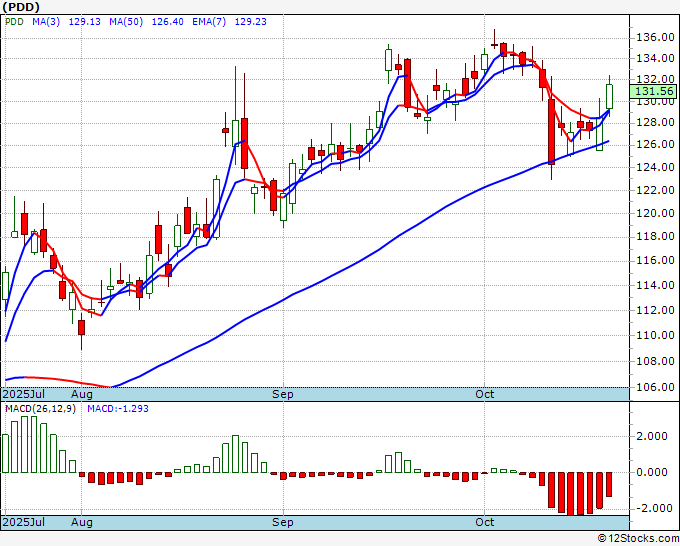Image resolution: width=680 pixels, height=546 pixels.
Task: Click the Aug label on MACD axis
Action: click(82, 522)
